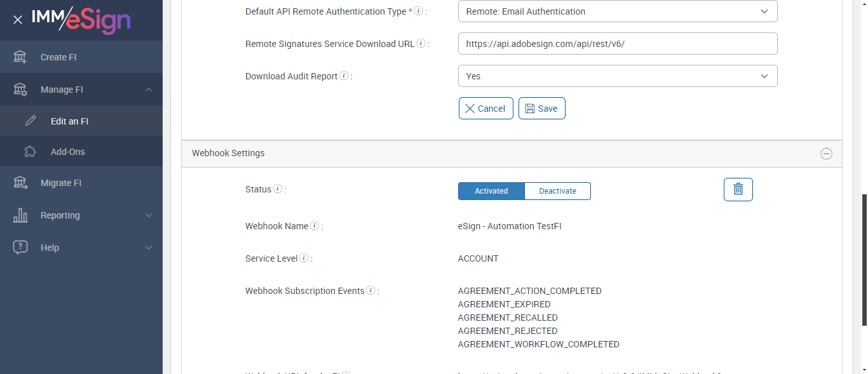Click the Remote Signatures Service Download URL field
Viewport: 868px width, 374px height.
[x=617, y=44]
